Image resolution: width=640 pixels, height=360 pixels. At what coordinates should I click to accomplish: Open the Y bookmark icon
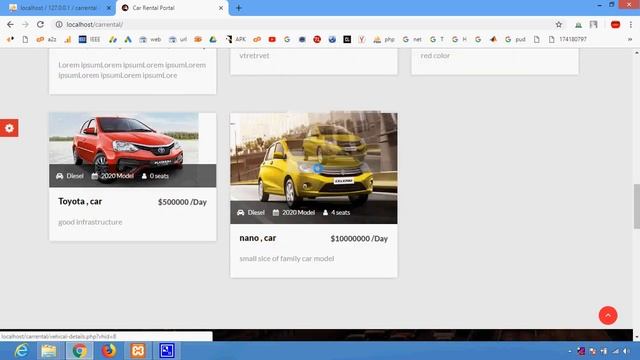(x=362, y=39)
